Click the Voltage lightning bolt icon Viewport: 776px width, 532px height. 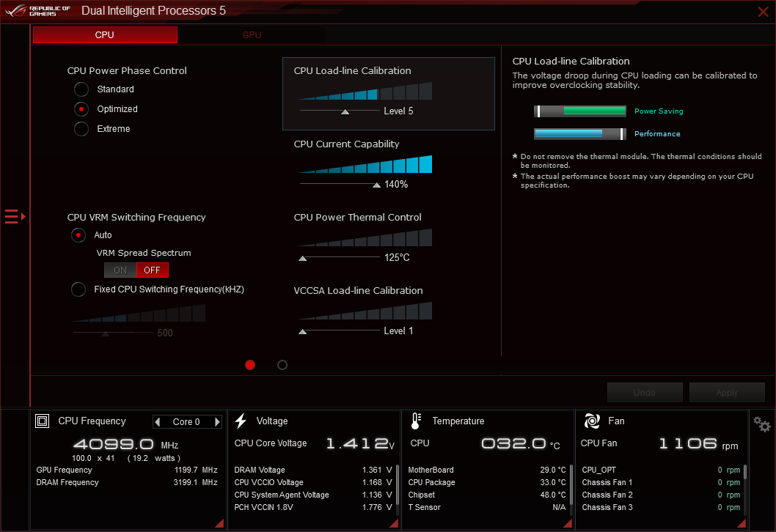coord(241,421)
